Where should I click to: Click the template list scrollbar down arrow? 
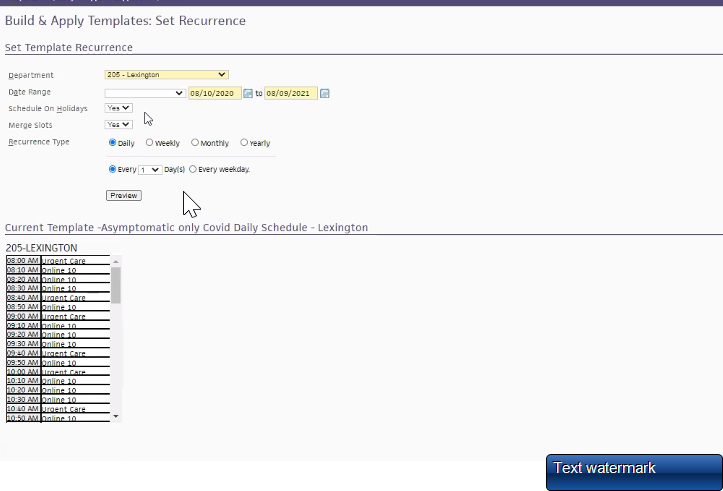tap(116, 416)
